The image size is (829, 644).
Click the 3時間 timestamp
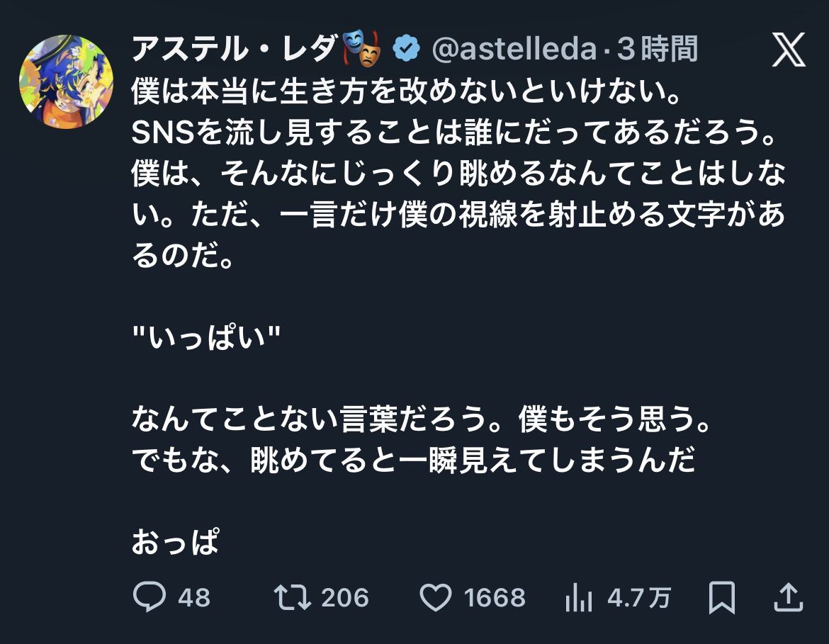click(x=657, y=50)
